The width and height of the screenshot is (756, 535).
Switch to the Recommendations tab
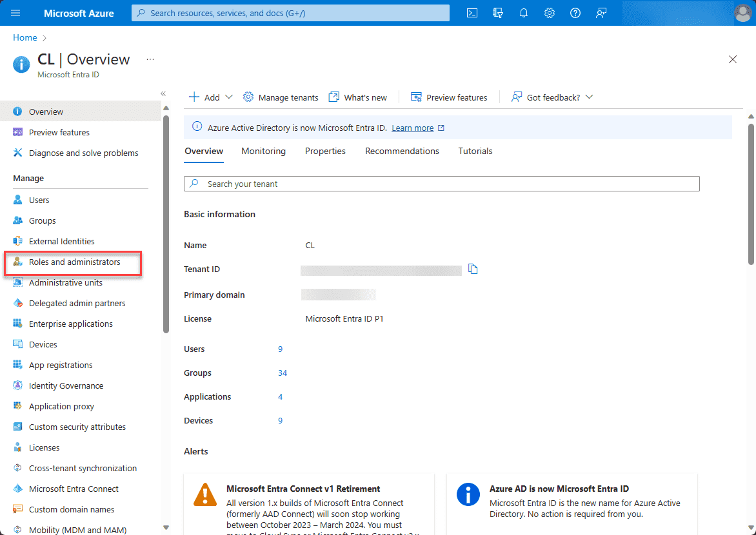tap(402, 151)
